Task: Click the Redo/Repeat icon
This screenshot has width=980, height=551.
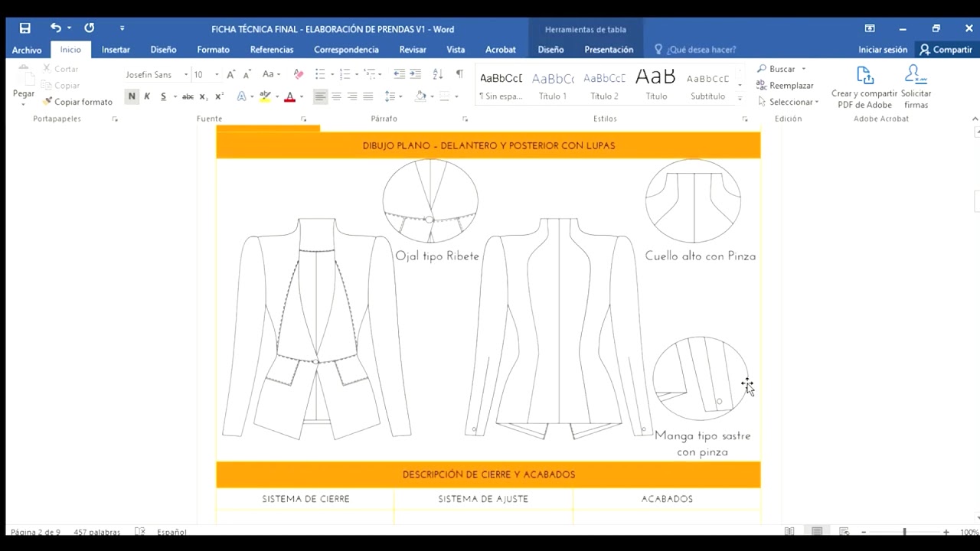Action: [90, 28]
